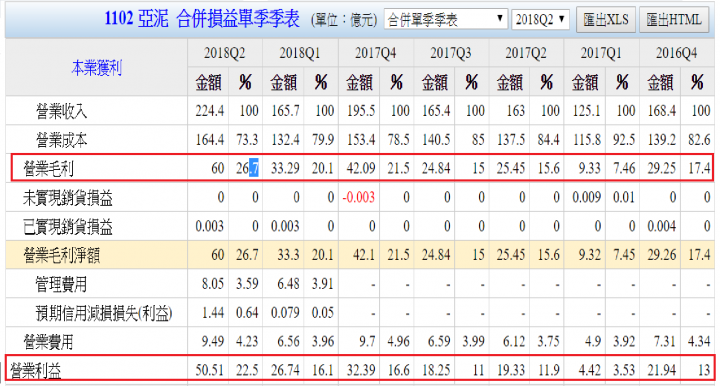Click the 26.74 operating profit value

[x=285, y=370]
